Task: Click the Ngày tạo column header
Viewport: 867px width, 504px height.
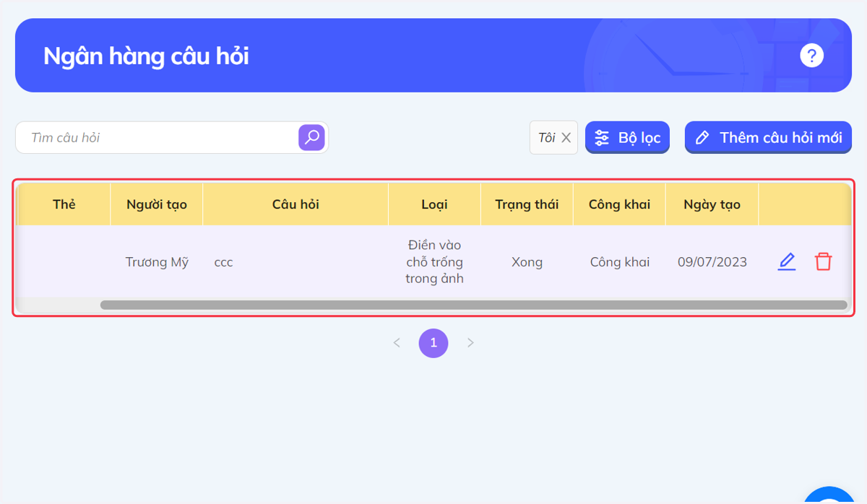Action: pos(712,204)
